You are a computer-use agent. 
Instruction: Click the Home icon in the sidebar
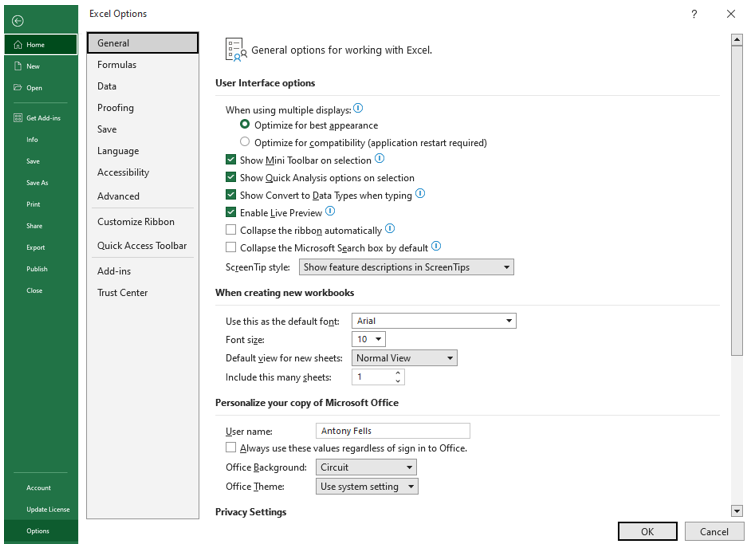[x=18, y=45]
